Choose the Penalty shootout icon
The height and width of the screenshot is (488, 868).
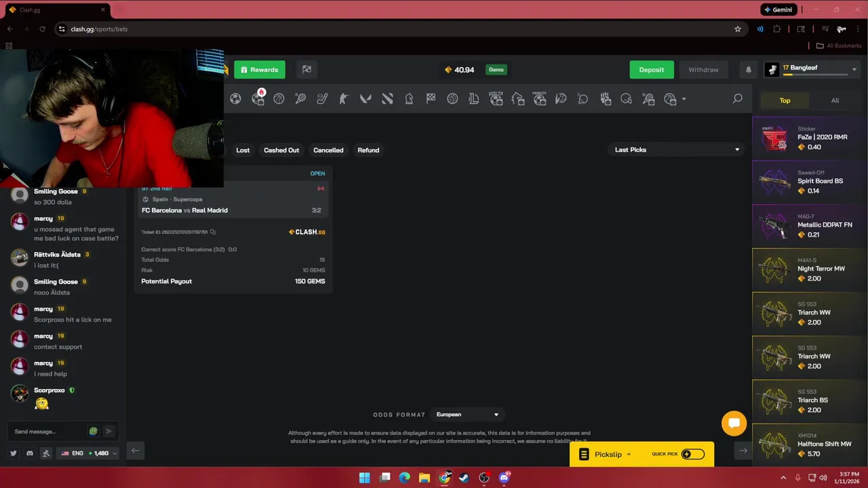pyautogui.click(x=539, y=98)
